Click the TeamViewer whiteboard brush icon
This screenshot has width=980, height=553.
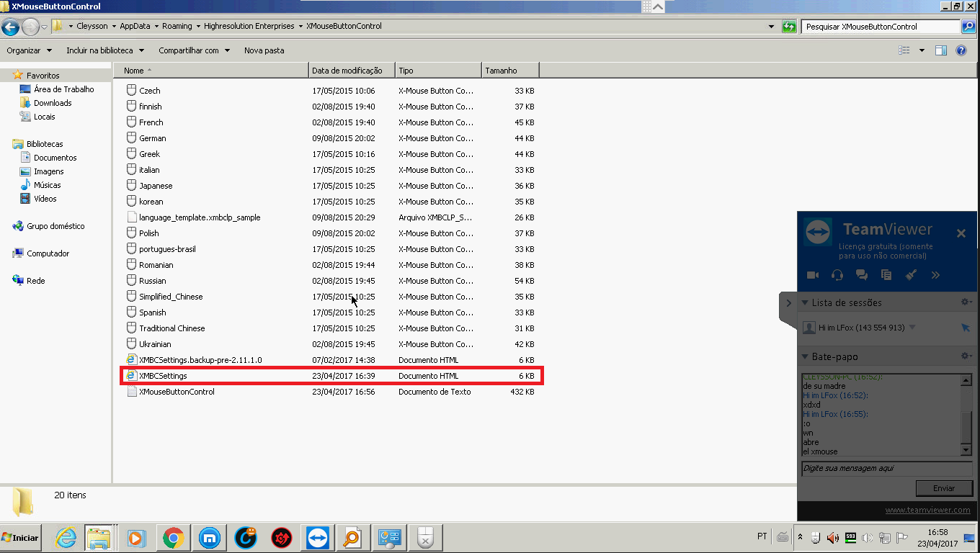[x=911, y=275]
